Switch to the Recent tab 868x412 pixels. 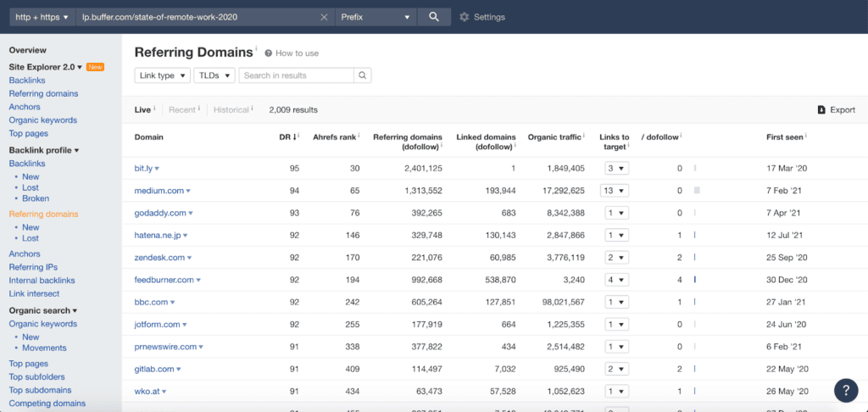tap(182, 109)
